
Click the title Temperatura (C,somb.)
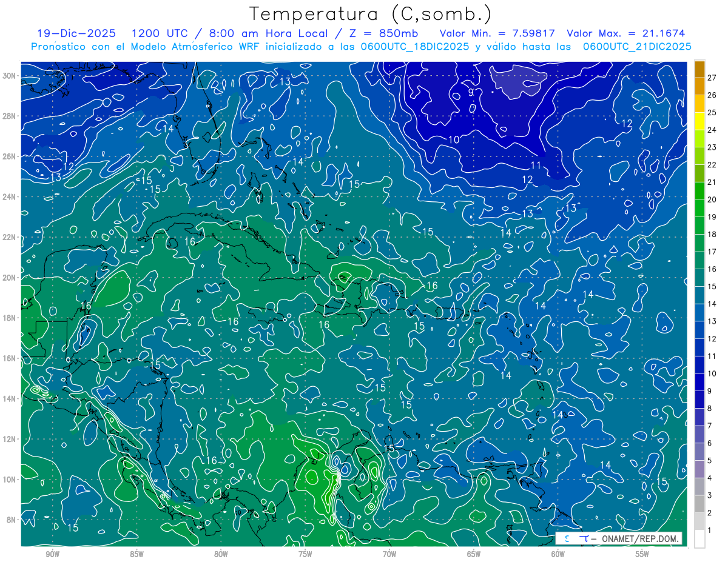tap(370, 14)
